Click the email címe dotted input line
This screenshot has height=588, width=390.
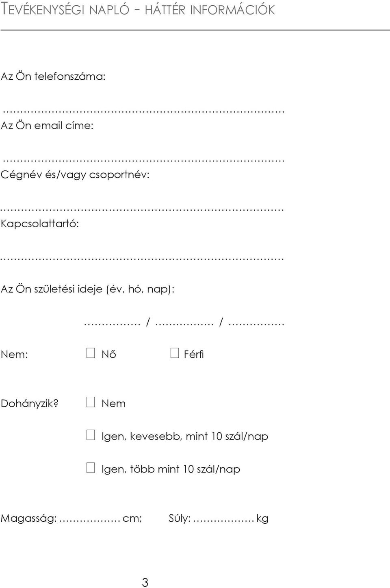143,161
